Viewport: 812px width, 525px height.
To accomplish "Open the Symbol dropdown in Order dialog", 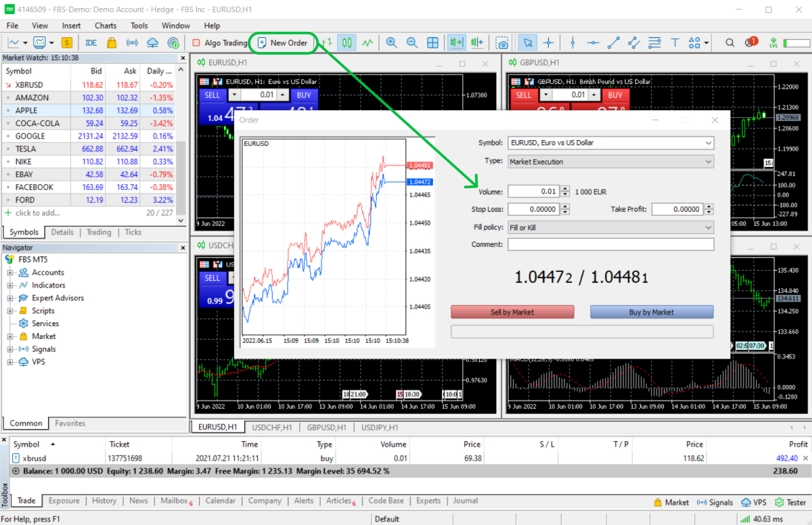I will 610,143.
